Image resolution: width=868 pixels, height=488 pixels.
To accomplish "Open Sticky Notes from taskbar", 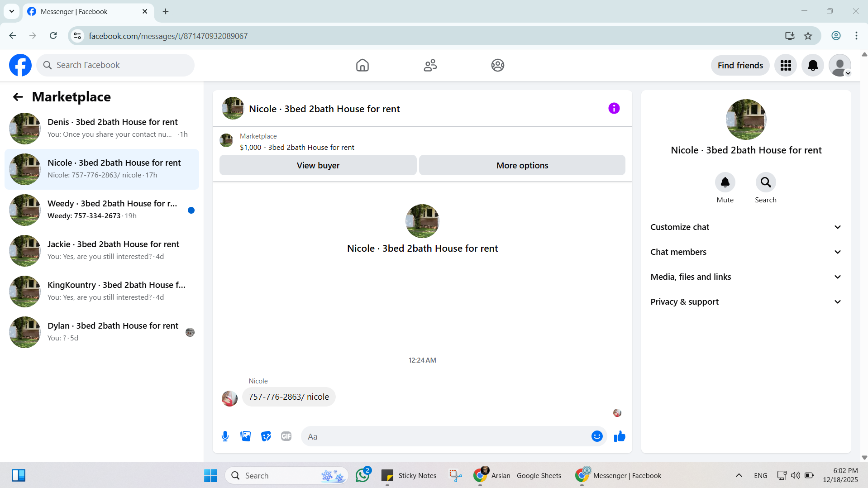I will tap(409, 475).
